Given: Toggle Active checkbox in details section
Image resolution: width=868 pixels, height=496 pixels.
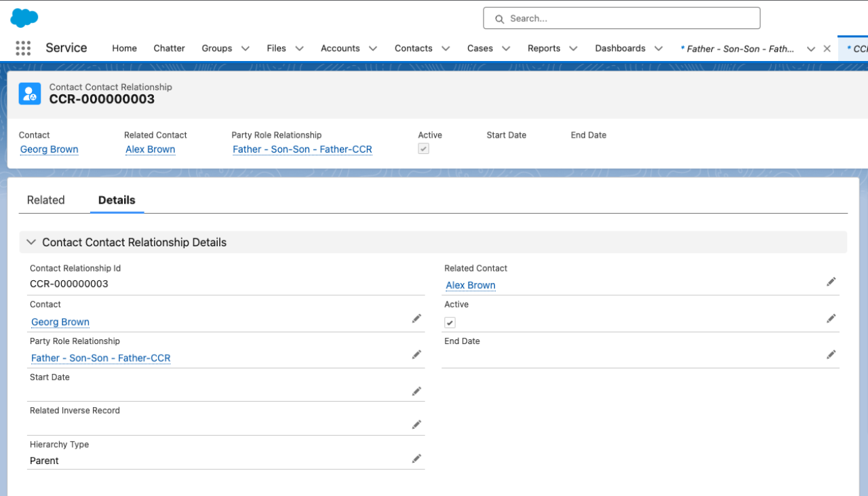Looking at the screenshot, I should click(450, 322).
